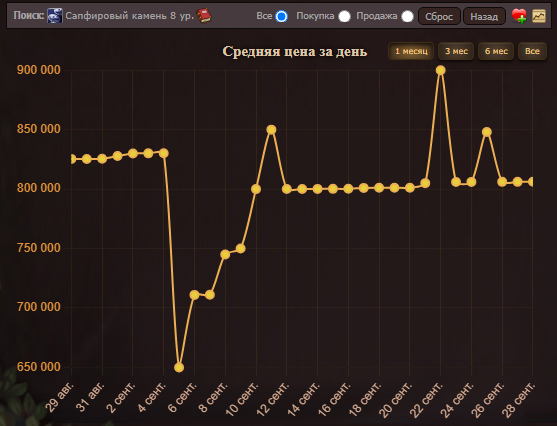Select the "Все" radio button
Viewport: 557px width, 426px height.
pos(281,16)
